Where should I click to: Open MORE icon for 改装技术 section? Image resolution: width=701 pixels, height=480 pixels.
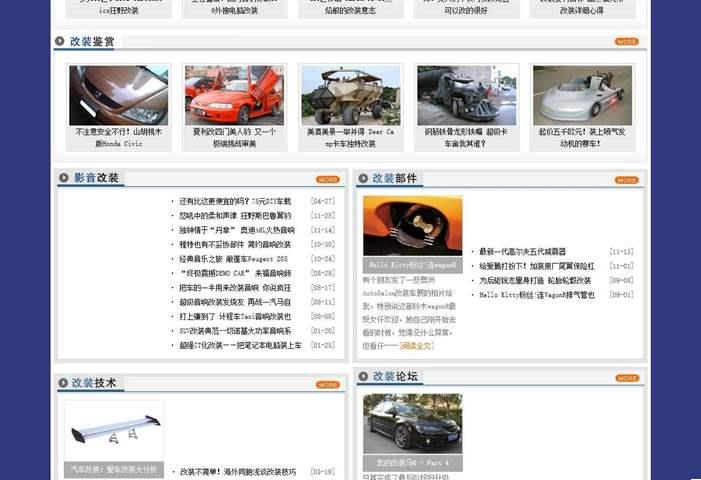(328, 385)
